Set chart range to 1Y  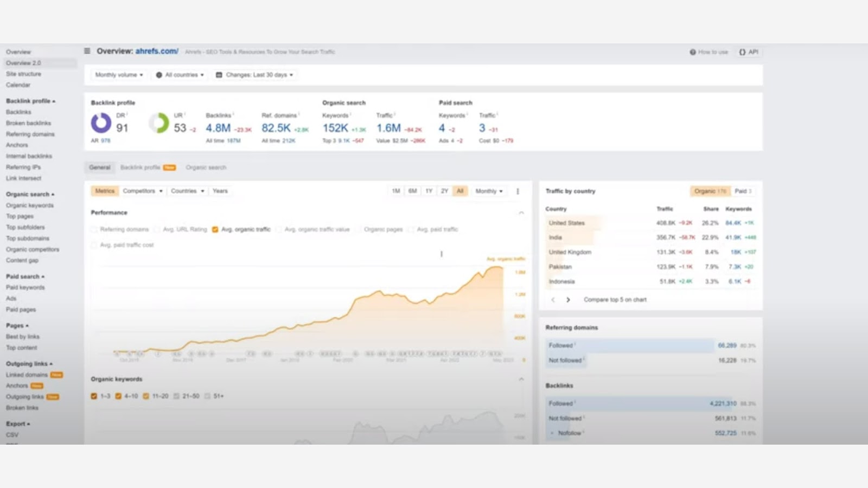429,191
